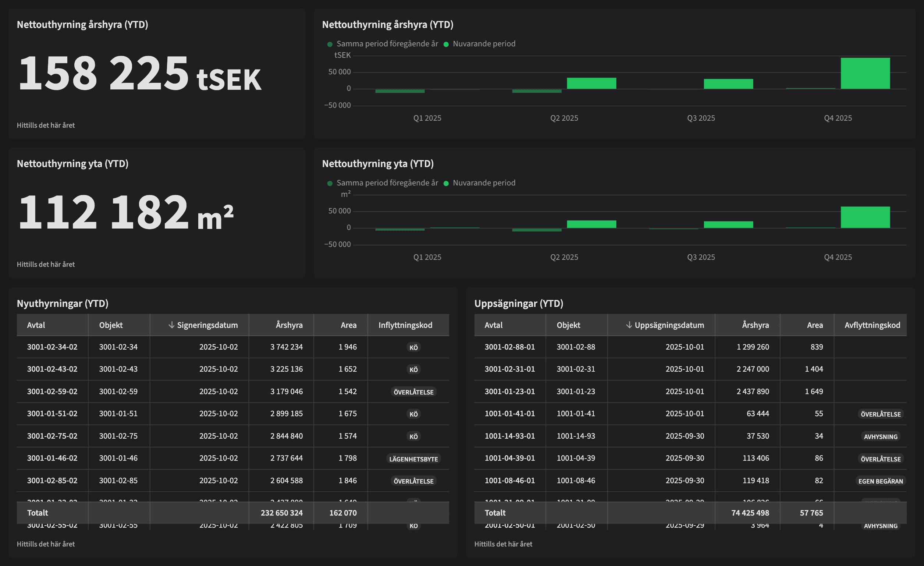Click the ÖVERLÅTELSE badge on row 3001-02-59
Screen dimensions: 924x566
tap(413, 392)
